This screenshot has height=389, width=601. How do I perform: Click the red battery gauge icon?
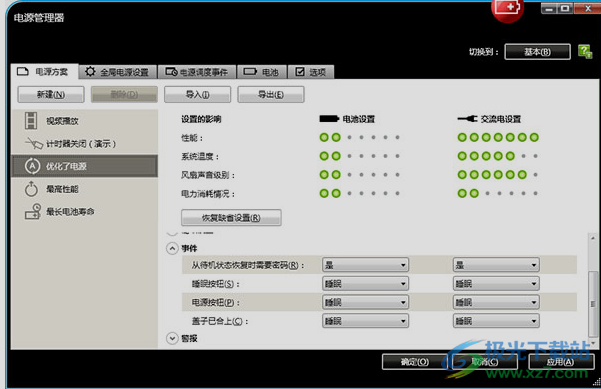[507, 9]
